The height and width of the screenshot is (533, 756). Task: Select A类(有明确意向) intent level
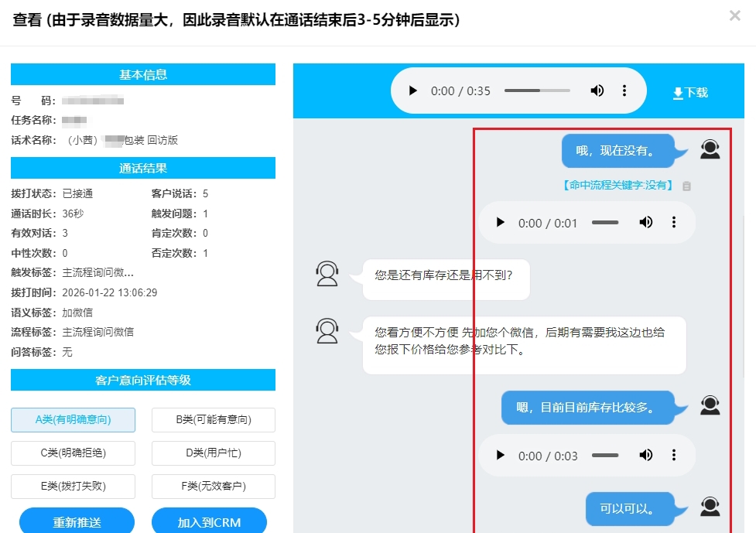(x=73, y=420)
